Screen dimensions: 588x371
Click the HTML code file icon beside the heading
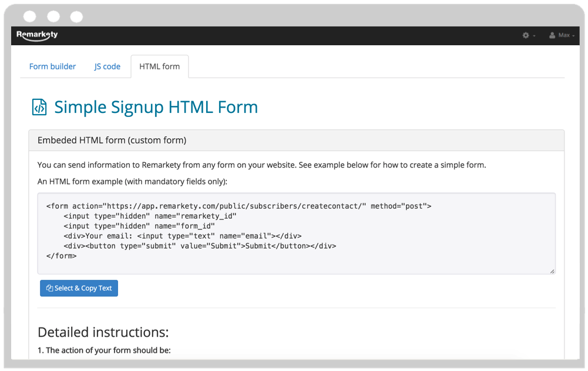(x=39, y=107)
